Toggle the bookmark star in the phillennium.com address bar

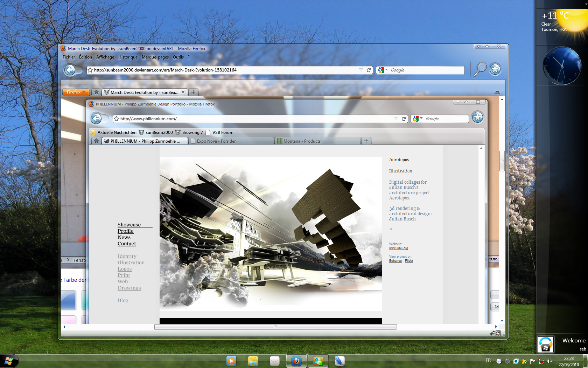point(116,119)
